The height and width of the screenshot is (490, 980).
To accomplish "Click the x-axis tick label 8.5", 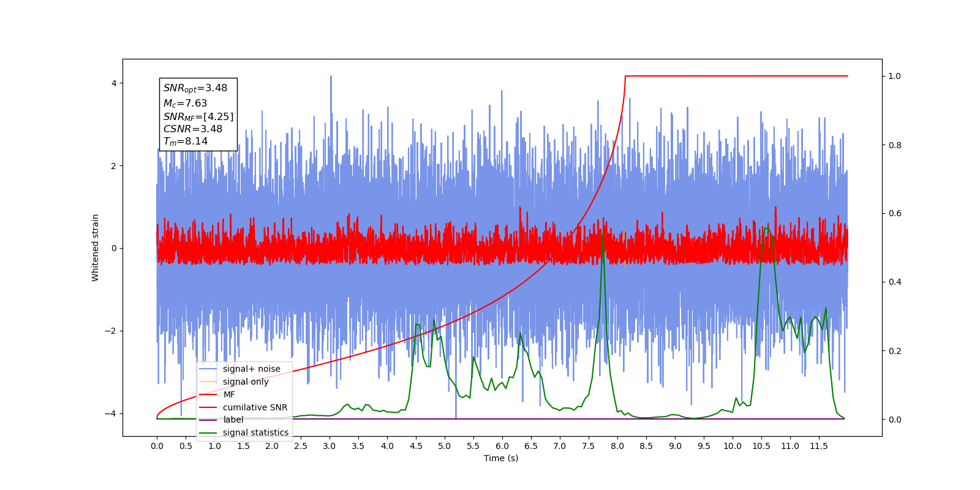I will pyautogui.click(x=646, y=446).
